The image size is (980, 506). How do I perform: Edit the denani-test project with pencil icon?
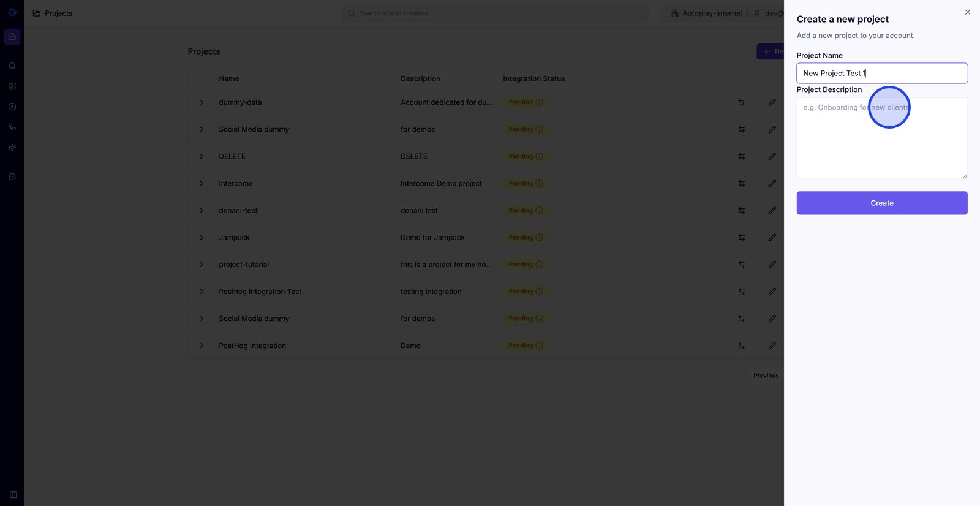772,211
